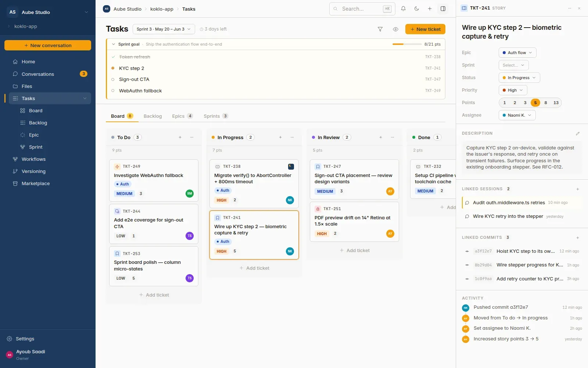Toggle dark mode moon icon
Viewport: 588px width, 368px height.
416,9
